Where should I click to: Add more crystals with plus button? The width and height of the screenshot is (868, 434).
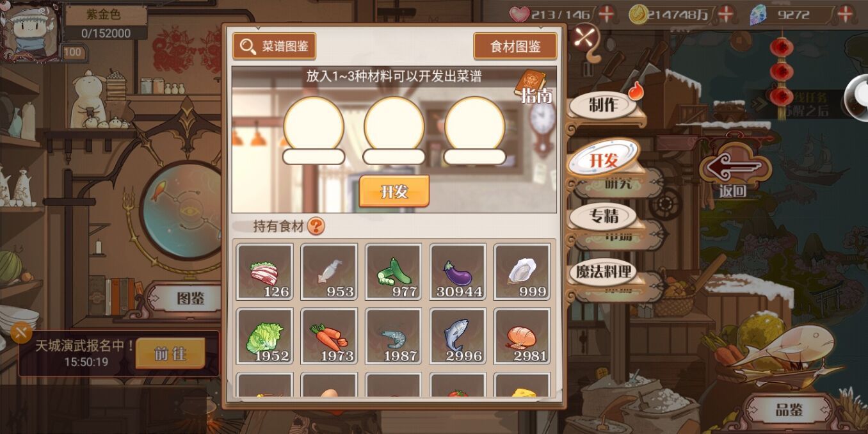click(846, 13)
